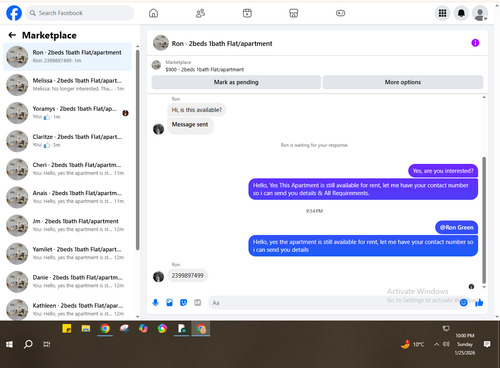Click the volume icon in system tray
The image size is (500, 368).
coord(446,344)
